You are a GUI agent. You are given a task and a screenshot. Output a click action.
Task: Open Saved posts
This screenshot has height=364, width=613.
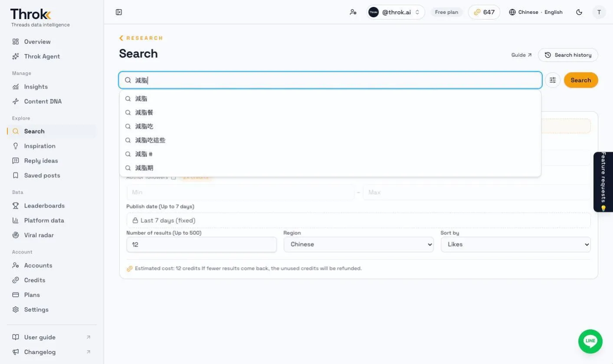(52, 175)
